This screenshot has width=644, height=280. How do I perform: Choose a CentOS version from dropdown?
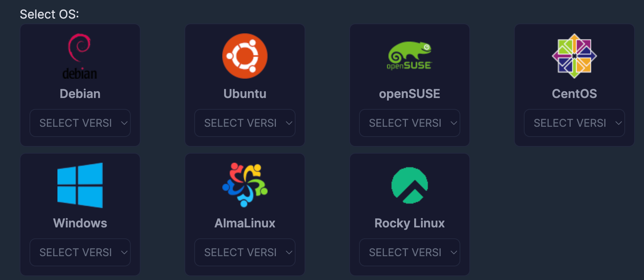pyautogui.click(x=574, y=123)
